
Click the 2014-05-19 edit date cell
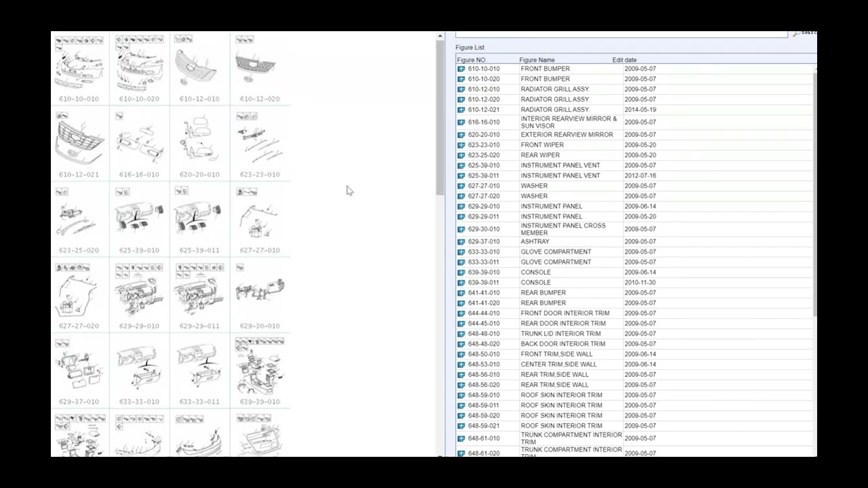[x=640, y=109]
